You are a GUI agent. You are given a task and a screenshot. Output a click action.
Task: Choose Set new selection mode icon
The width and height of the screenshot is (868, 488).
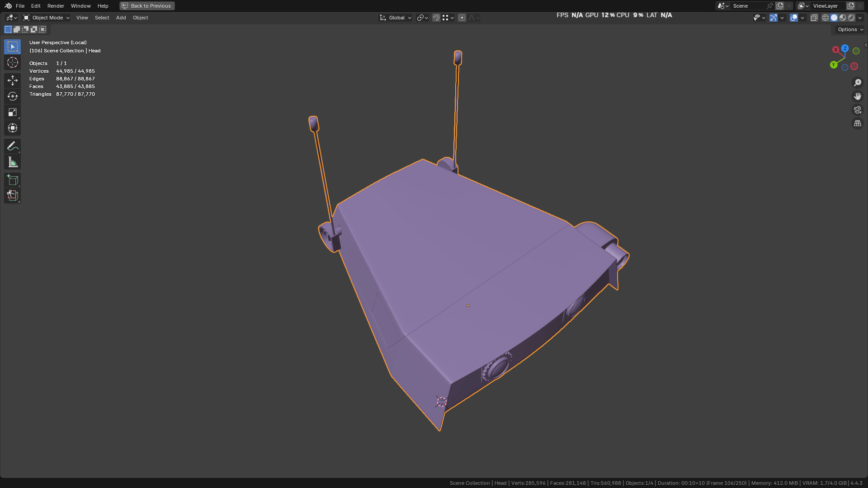8,29
